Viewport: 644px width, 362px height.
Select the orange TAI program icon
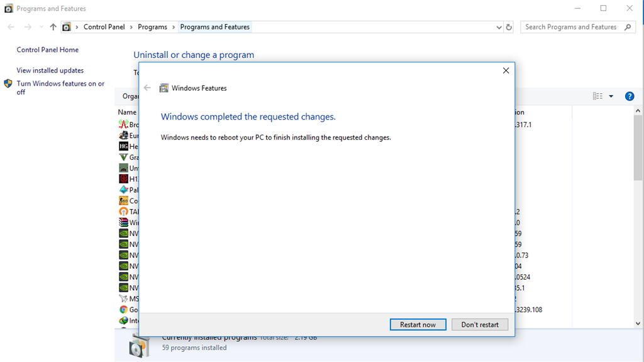pos(123,212)
